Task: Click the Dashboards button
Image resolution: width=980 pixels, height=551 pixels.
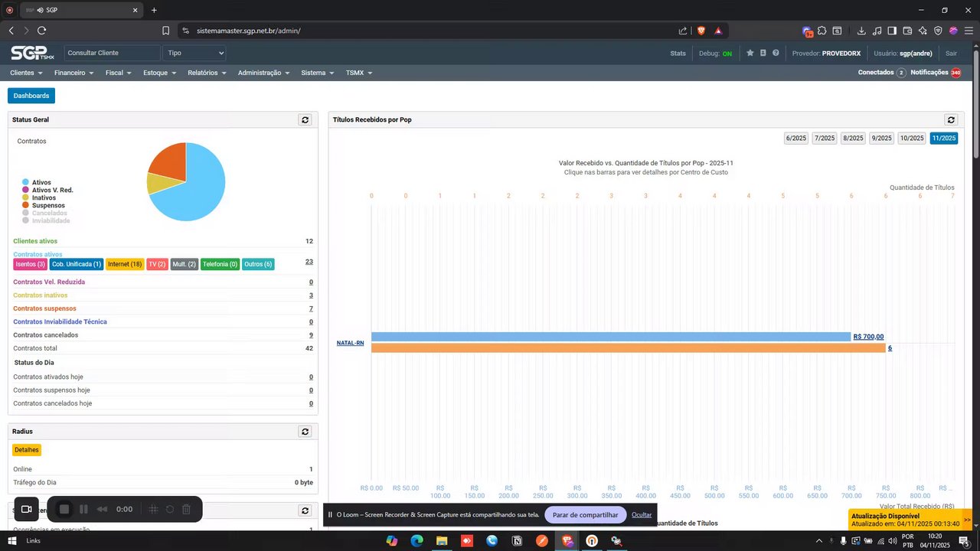Action: [31, 96]
